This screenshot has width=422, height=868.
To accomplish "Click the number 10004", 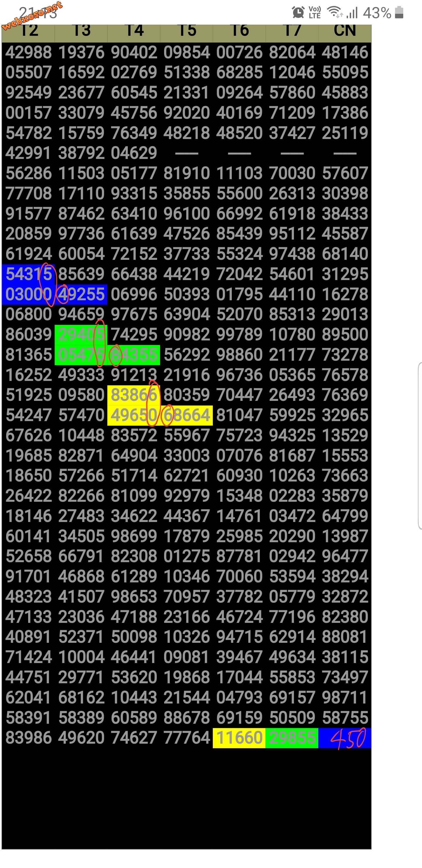I will [81, 657].
